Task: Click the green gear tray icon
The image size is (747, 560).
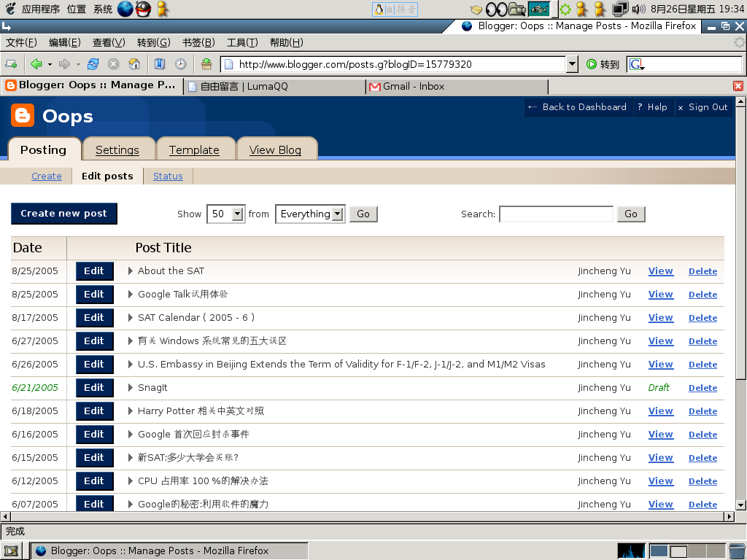Action: pyautogui.click(x=565, y=9)
